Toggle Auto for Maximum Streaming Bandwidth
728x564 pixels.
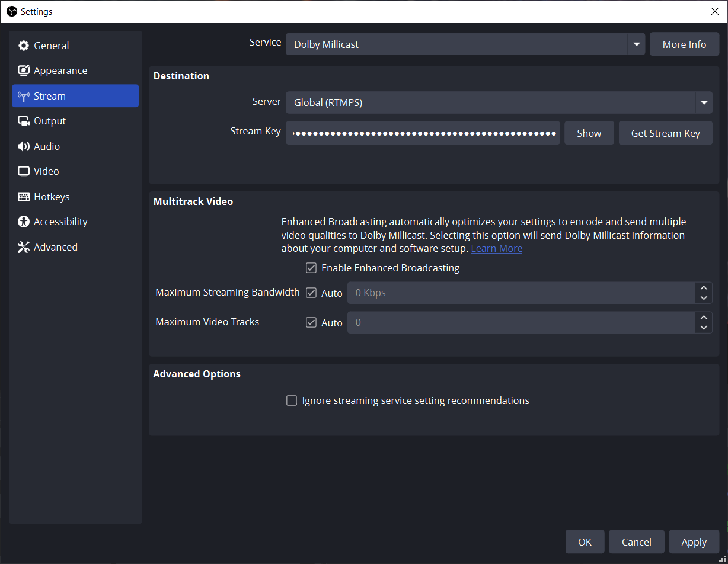[311, 293]
